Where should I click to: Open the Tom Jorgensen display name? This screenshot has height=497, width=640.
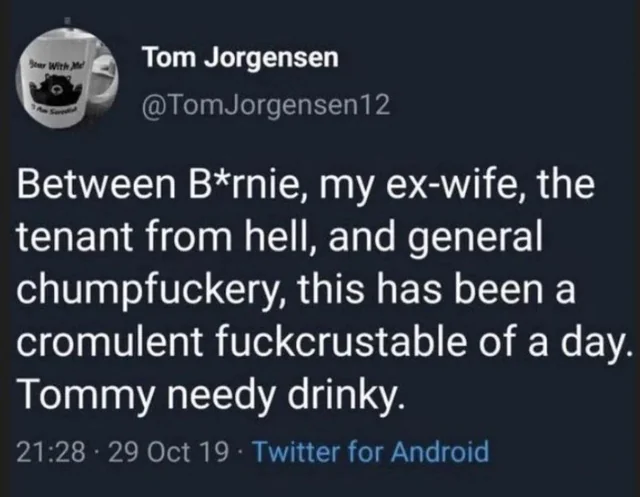click(x=241, y=59)
